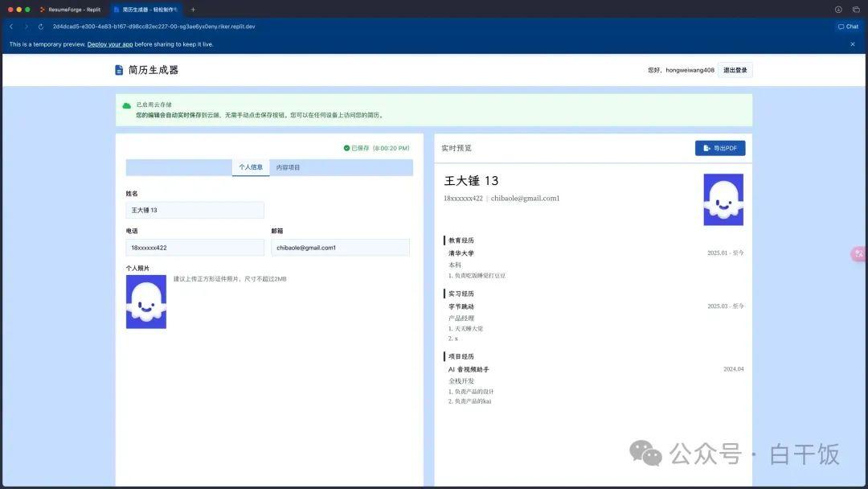Click the '2024.04' date in the preview
The image size is (868, 489).
tap(734, 369)
